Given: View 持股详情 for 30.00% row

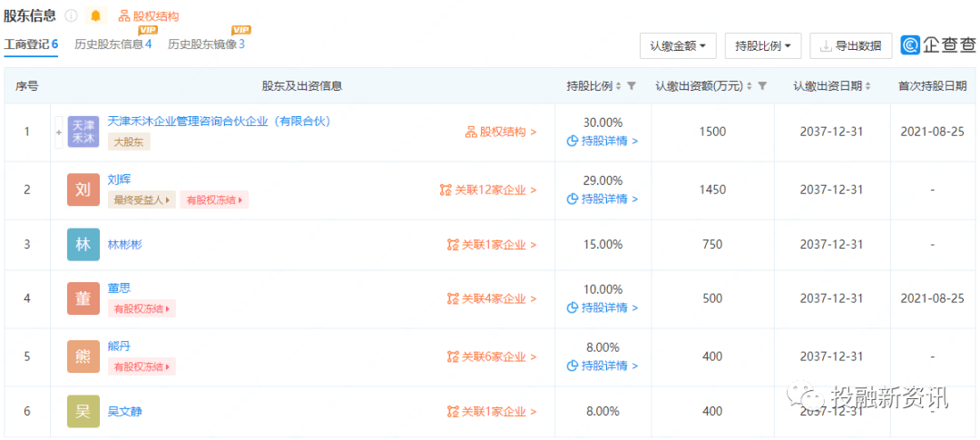Looking at the screenshot, I should pyautogui.click(x=602, y=142).
